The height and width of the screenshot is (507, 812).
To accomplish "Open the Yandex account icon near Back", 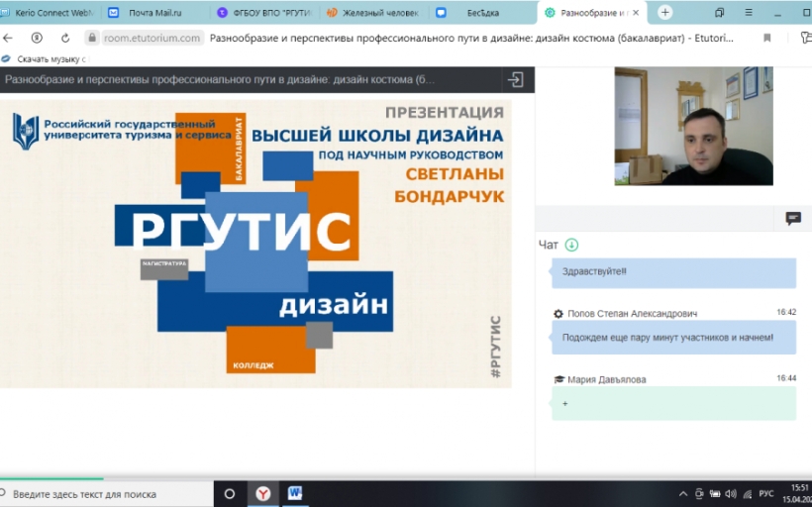I will pyautogui.click(x=37, y=38).
